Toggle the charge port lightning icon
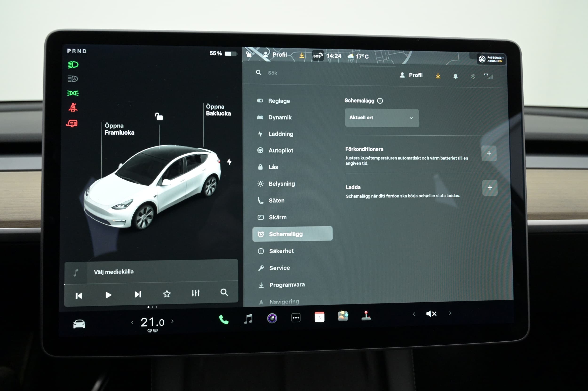 pos(229,162)
